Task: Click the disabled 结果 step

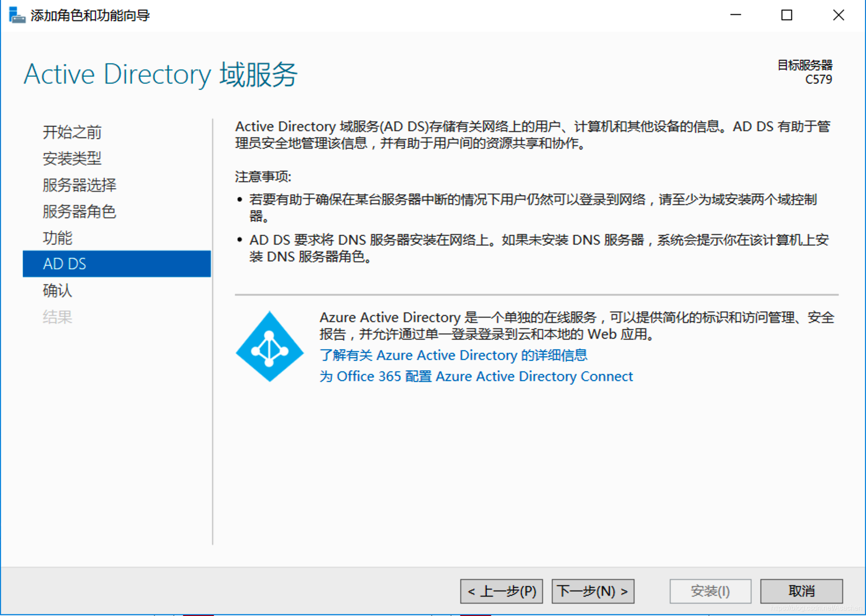Action: coord(58,317)
